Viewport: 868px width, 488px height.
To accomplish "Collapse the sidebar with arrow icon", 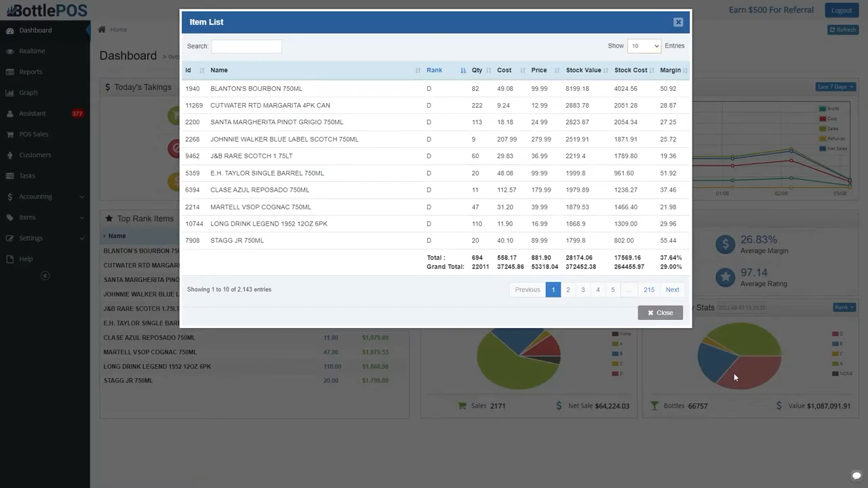I will pyautogui.click(x=45, y=276).
